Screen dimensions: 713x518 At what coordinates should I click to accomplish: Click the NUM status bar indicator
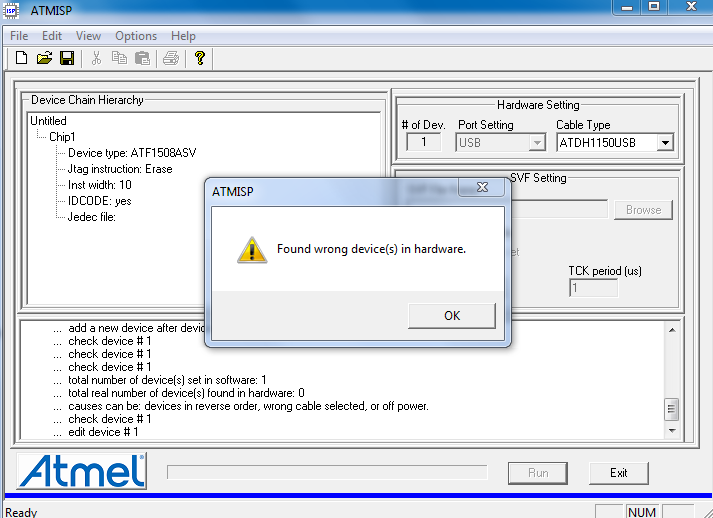click(x=642, y=512)
